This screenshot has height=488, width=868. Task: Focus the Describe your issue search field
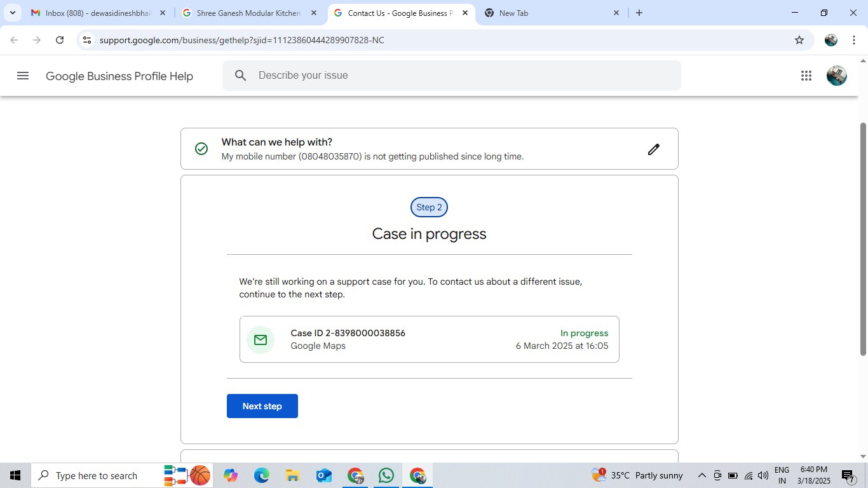(x=452, y=76)
